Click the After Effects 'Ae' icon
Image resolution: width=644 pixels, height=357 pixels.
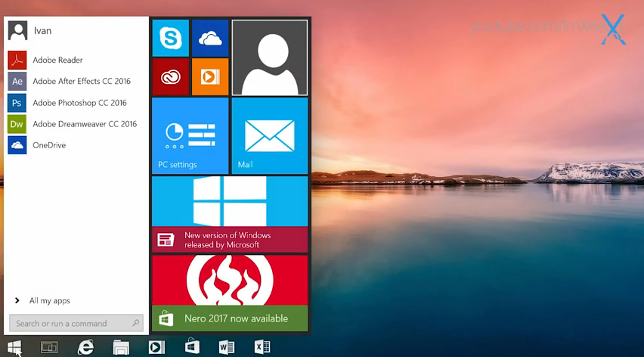point(17,82)
